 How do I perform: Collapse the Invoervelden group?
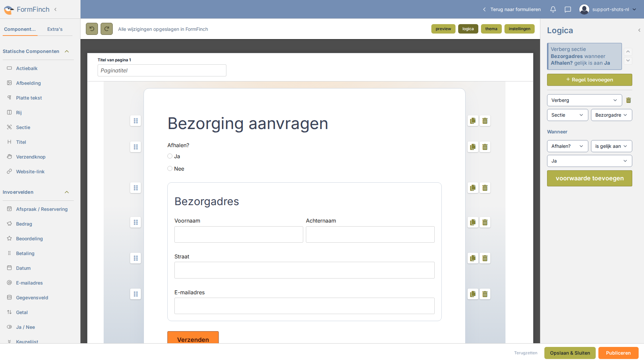point(67,192)
